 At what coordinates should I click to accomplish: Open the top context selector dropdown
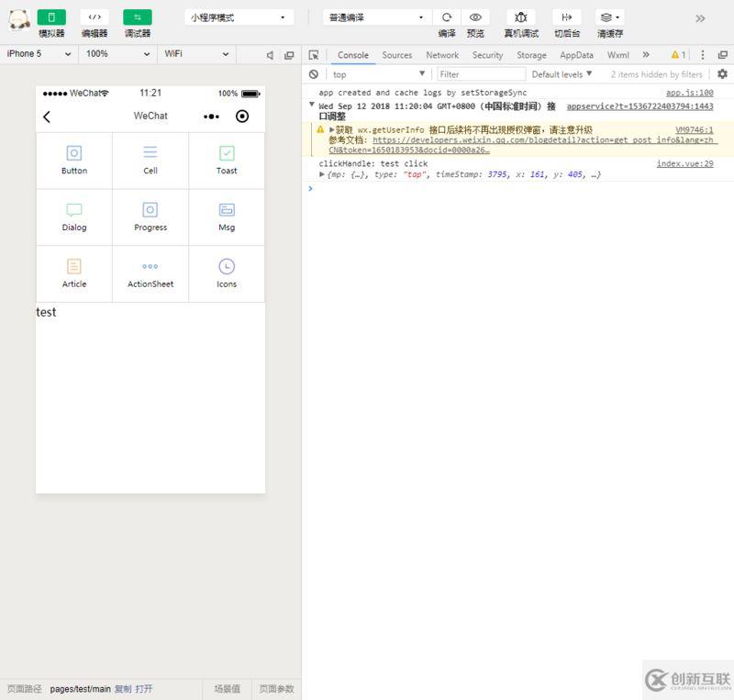click(378, 74)
